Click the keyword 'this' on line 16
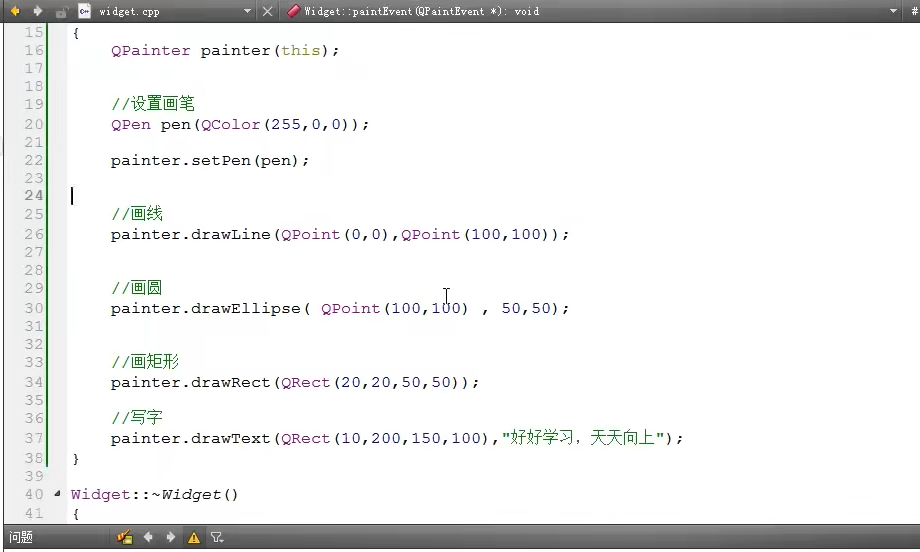This screenshot has height=552, width=920. 300,50
